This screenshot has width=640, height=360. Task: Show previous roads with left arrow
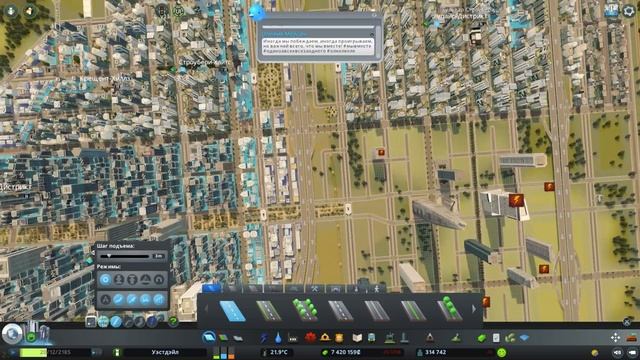(x=206, y=309)
